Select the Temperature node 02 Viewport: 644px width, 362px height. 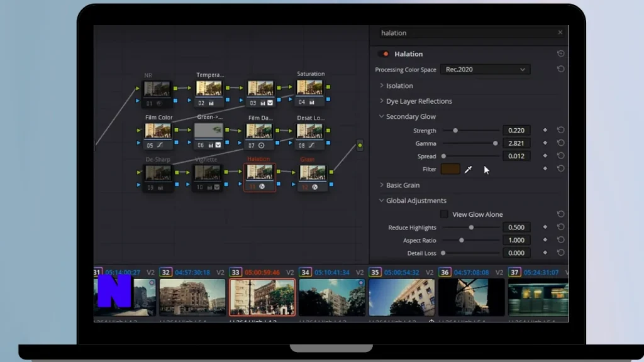(209, 94)
